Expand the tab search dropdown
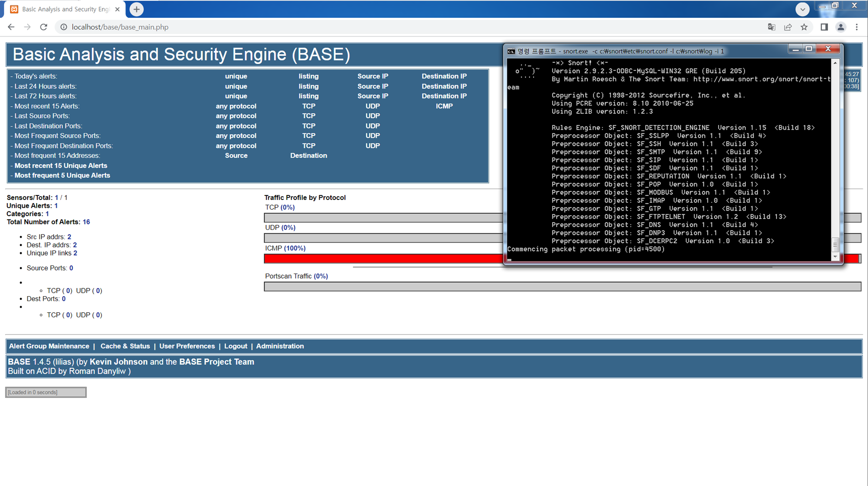The width and height of the screenshot is (868, 486). click(802, 9)
